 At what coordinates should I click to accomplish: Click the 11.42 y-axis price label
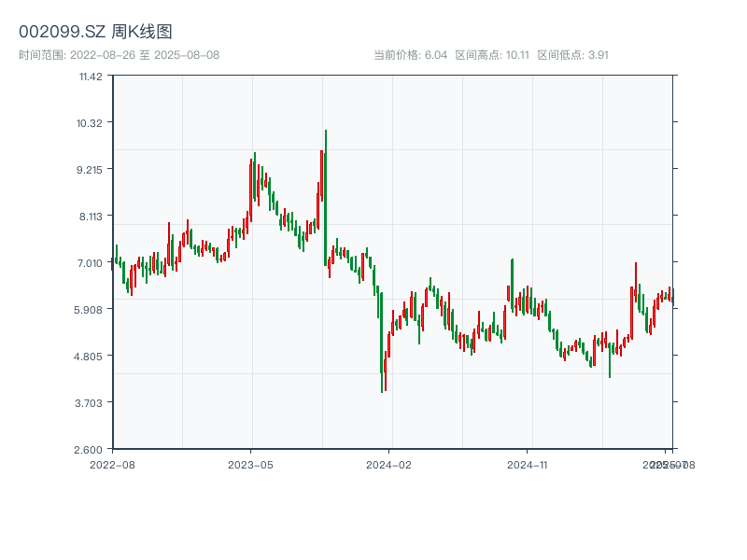coord(89,77)
